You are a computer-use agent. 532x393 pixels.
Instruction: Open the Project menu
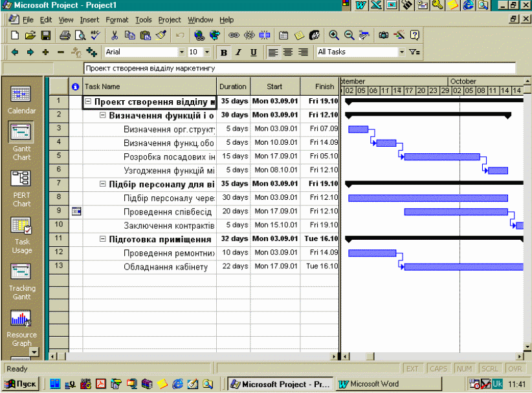tap(170, 20)
